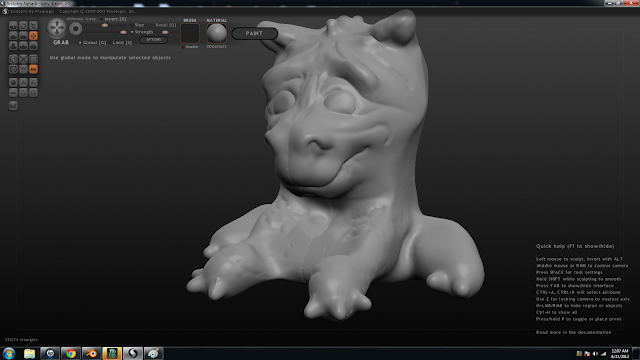This screenshot has width=640, height=360.
Task: Click the MATERIAL sphere preview
Action: point(216,33)
